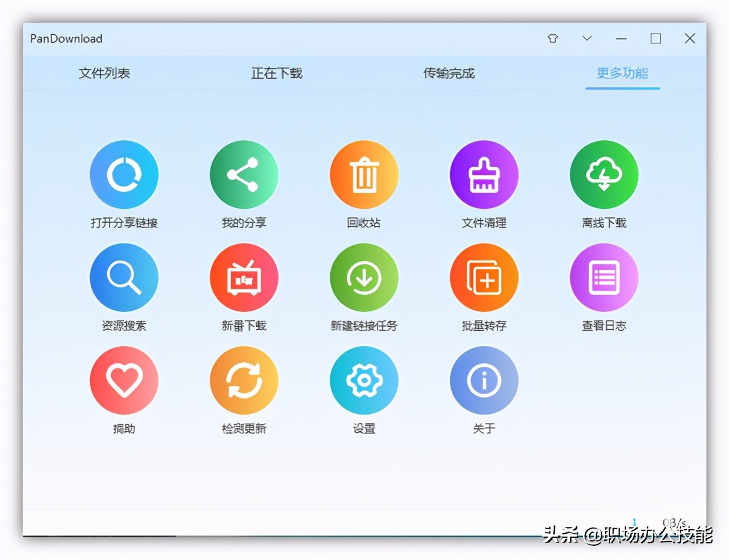Screen dimensions: 729x560
Task: Open the 离线下载 offline download feature
Action: (604, 175)
